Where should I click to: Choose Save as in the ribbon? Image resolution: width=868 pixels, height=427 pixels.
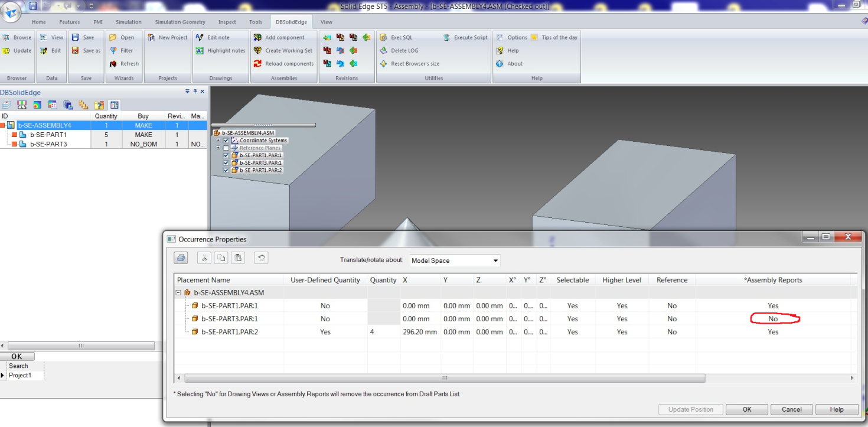[x=86, y=51]
